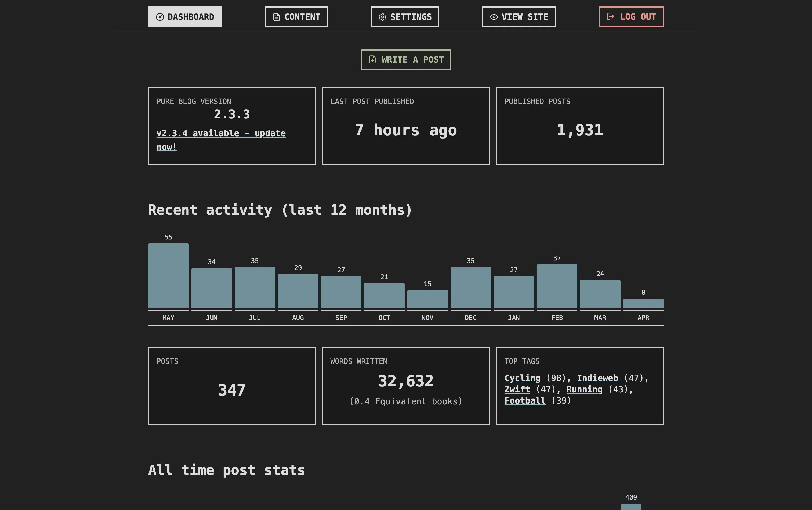
Task: Click the NOV bar showing 15 posts
Action: click(x=427, y=299)
